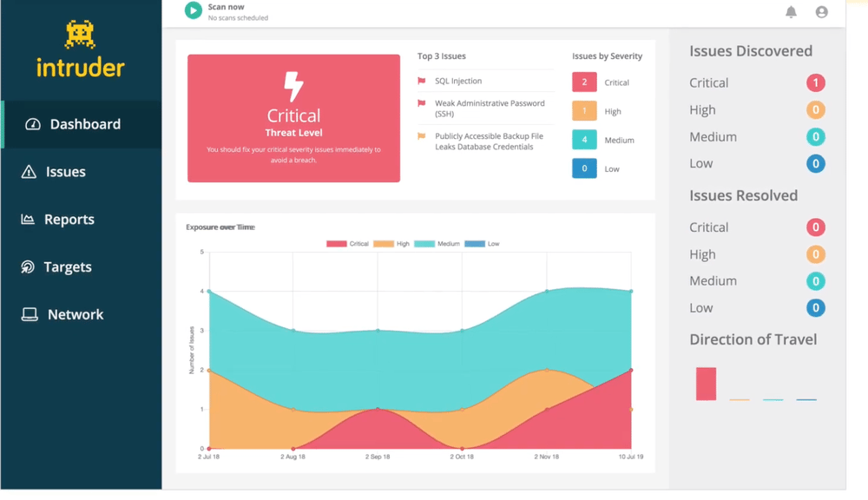This screenshot has height=500, width=868.
Task: Click Issues Discovered Critical badge showing 1
Action: (x=815, y=83)
